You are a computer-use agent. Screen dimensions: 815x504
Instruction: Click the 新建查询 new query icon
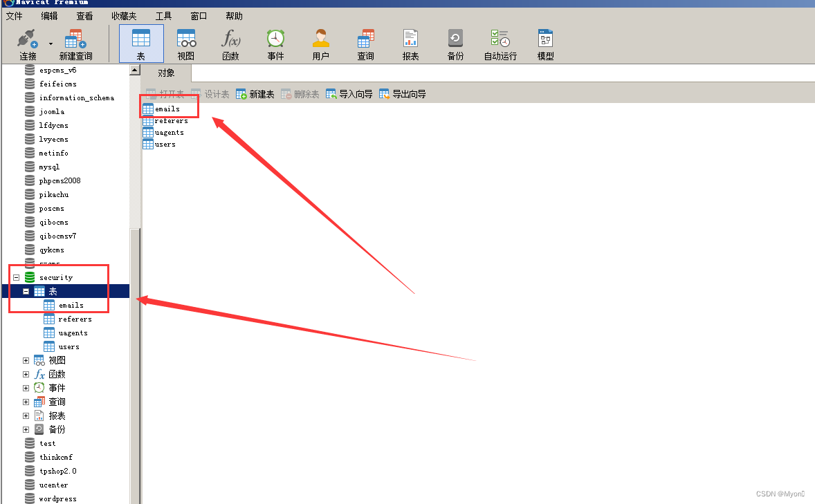pos(76,45)
